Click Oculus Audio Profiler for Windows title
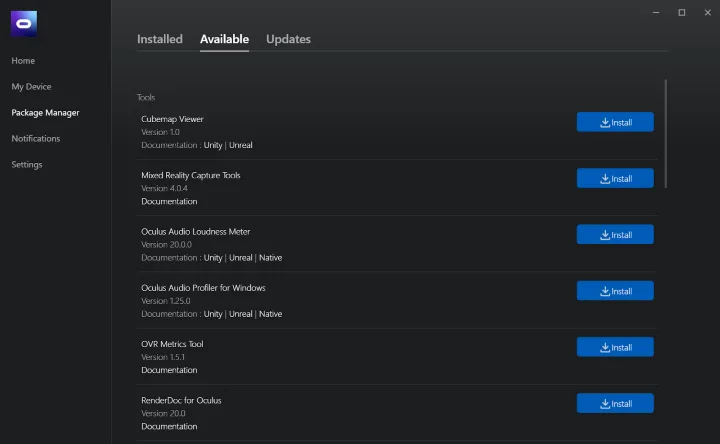Image resolution: width=720 pixels, height=444 pixels. click(x=203, y=288)
